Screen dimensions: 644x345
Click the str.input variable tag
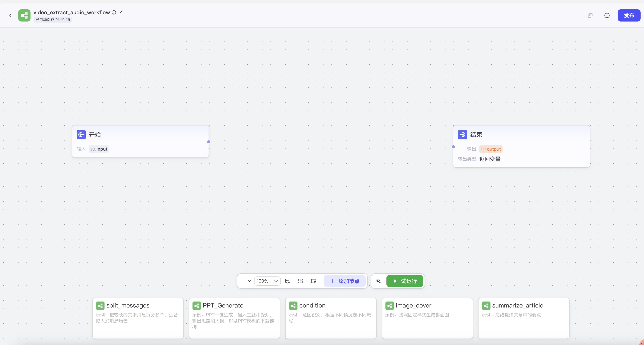[x=99, y=149]
